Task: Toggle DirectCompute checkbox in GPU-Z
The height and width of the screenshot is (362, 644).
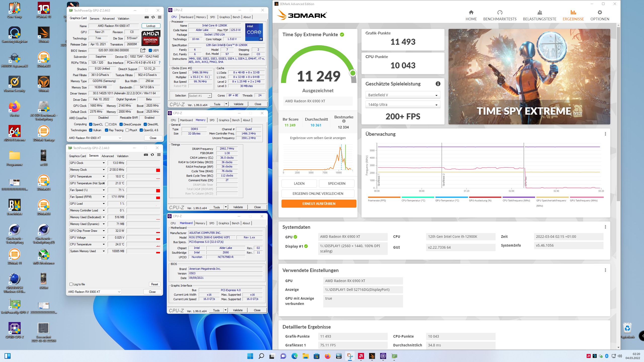Action: click(121, 124)
